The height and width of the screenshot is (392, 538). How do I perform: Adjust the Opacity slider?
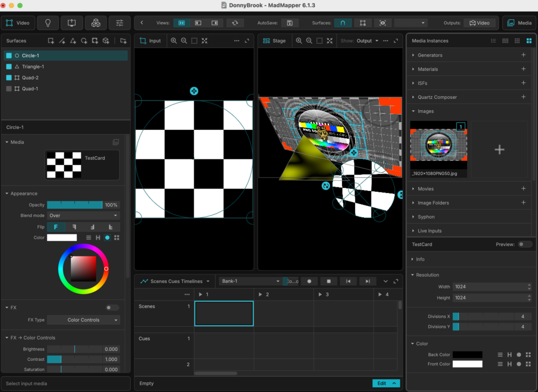75,205
